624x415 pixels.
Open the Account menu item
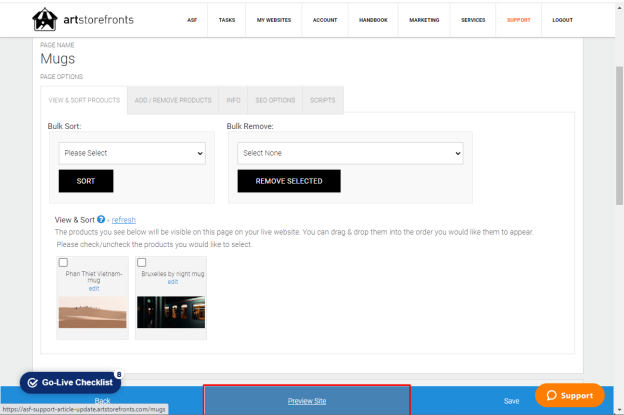325,20
